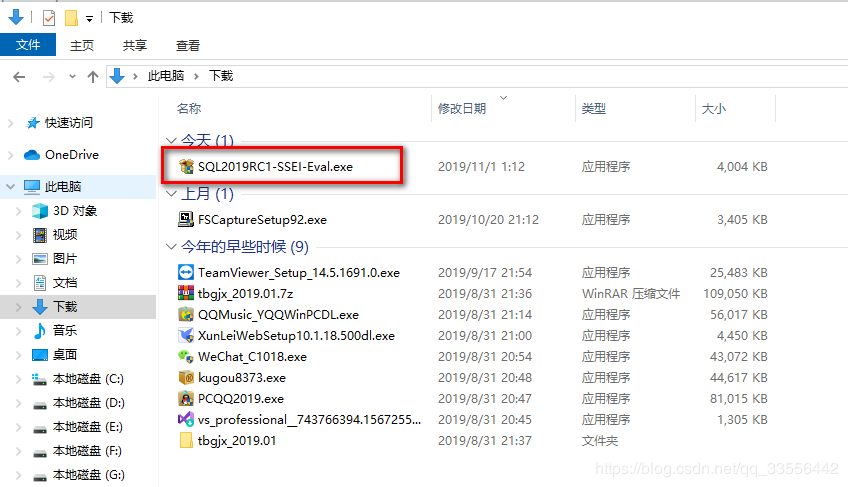Click the tbgjx_2019.01 folder icon
Screen dimensions: 848x487
click(x=186, y=440)
